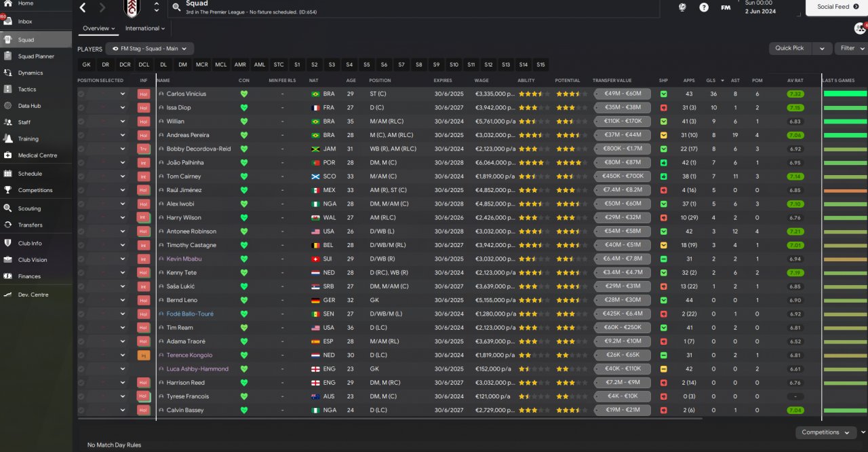868x452 pixels.
Task: Click Alex Iwobi's 7.10 average rating
Action: pos(795,204)
